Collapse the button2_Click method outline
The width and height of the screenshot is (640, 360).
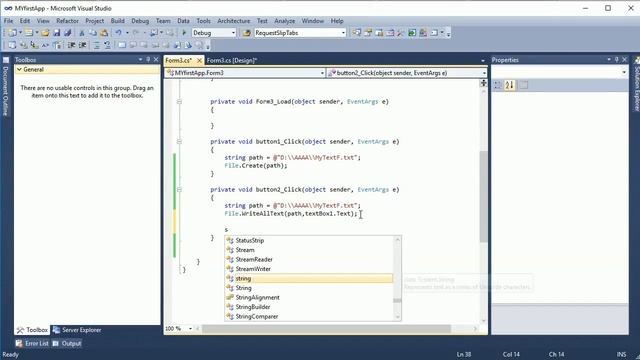click(179, 189)
